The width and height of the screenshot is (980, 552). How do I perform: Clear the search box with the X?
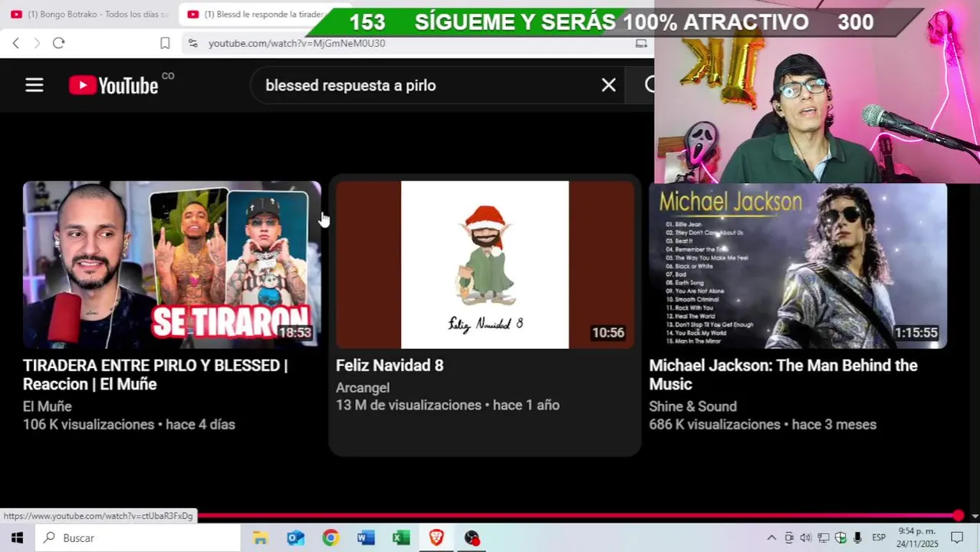point(608,85)
